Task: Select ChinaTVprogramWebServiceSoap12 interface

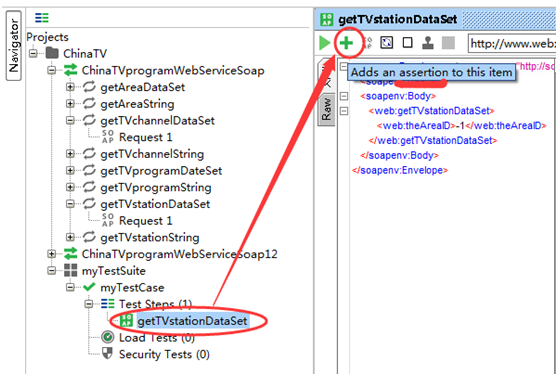Action: tap(179, 254)
